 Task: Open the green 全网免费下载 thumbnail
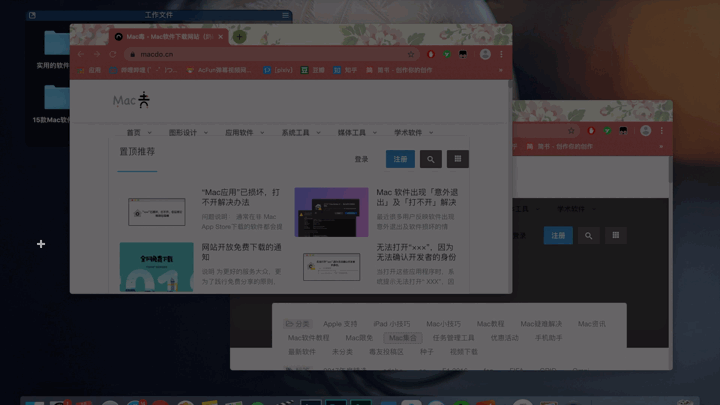[157, 267]
